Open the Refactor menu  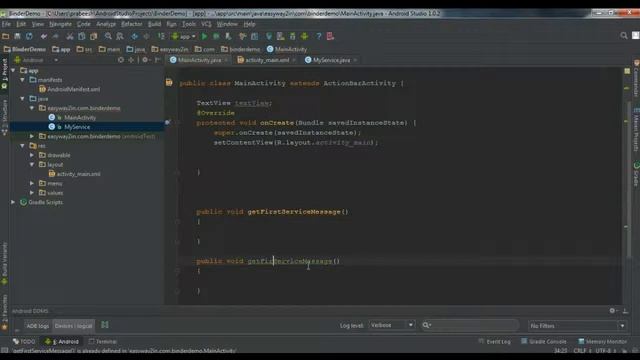[x=132, y=24]
